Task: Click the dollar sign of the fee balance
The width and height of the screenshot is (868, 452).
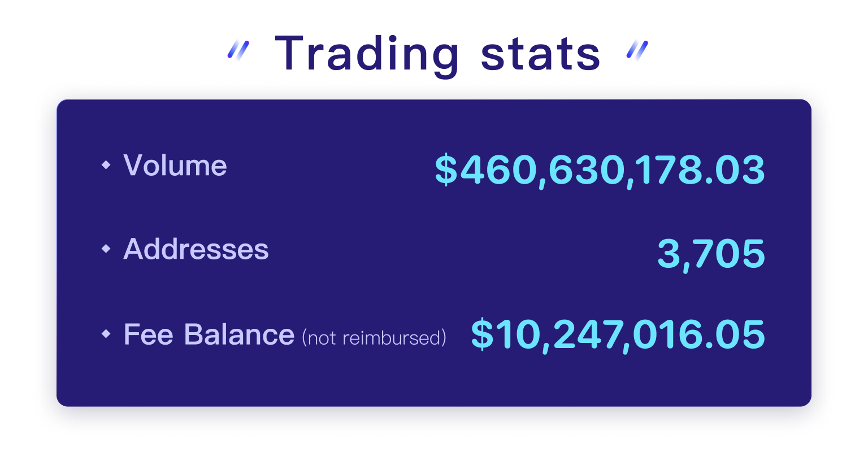Action: tap(482, 334)
